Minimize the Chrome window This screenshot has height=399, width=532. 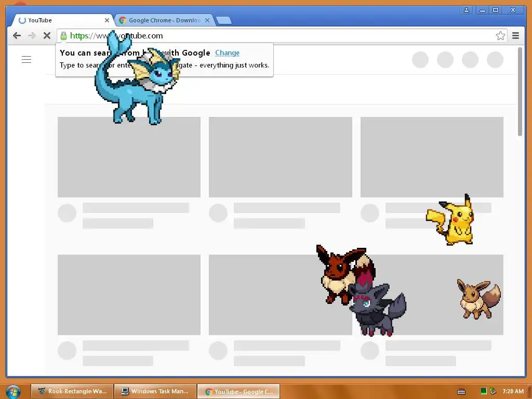click(482, 10)
